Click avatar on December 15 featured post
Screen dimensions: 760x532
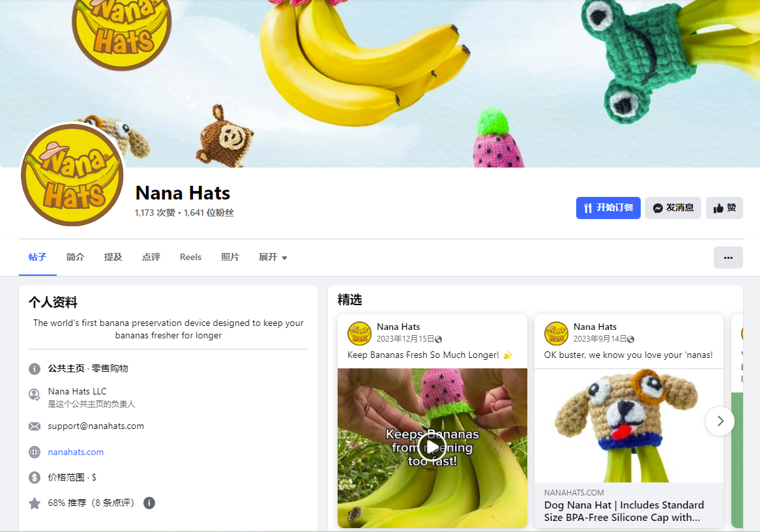(x=360, y=333)
